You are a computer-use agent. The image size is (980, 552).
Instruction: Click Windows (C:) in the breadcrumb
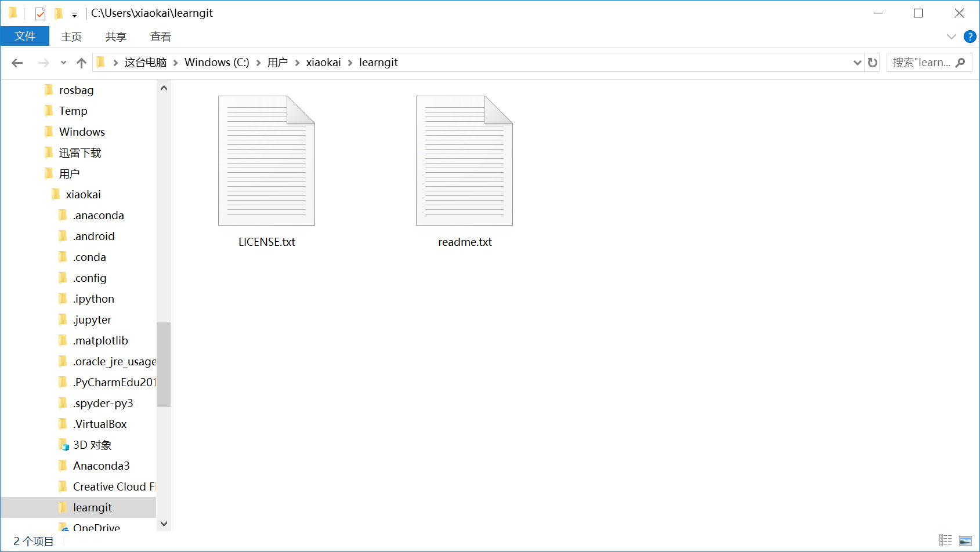(x=217, y=63)
